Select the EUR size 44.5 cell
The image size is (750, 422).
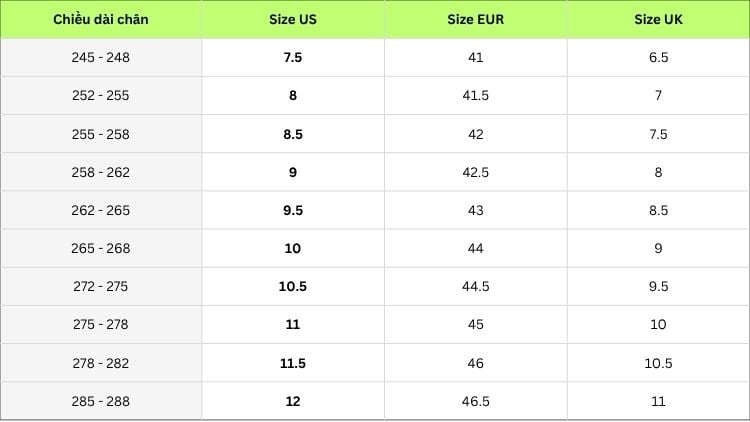point(475,286)
